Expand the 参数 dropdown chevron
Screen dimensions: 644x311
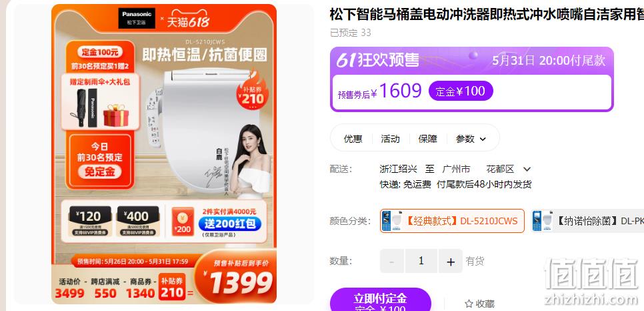pyautogui.click(x=483, y=139)
